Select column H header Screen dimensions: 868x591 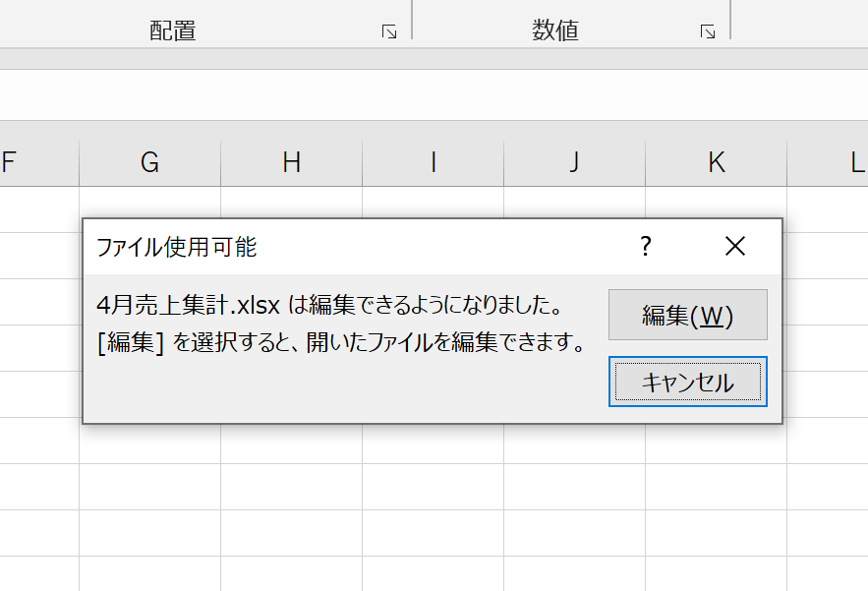click(291, 163)
